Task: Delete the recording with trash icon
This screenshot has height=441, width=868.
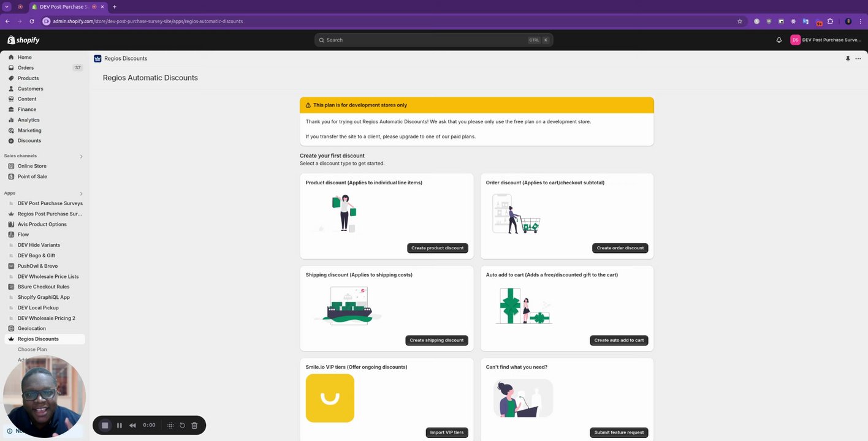Action: point(194,425)
